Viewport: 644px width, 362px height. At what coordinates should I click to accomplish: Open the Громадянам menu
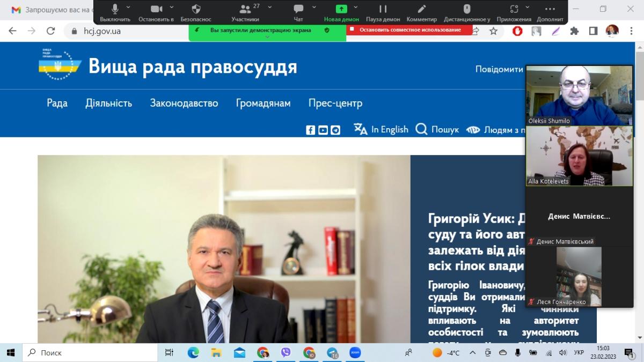pyautogui.click(x=263, y=103)
